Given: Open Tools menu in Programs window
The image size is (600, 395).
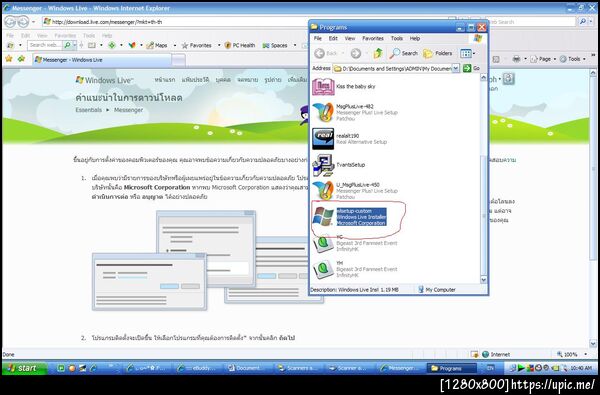Looking at the screenshot, I should point(396,38).
